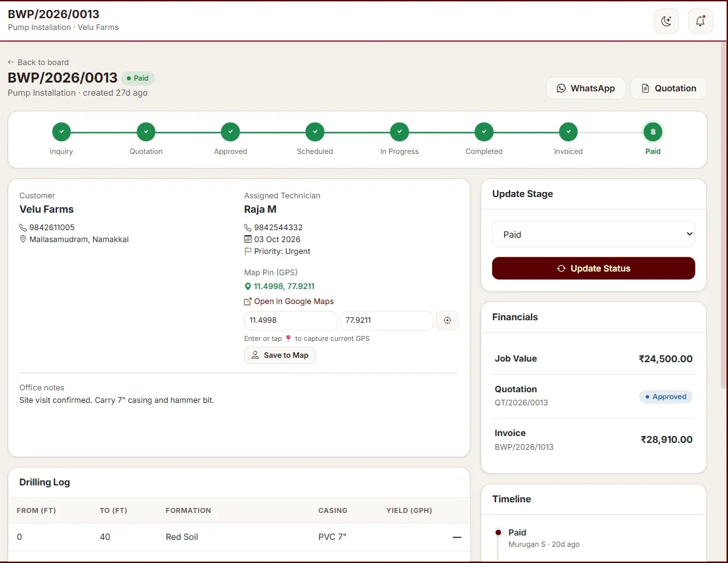Click office notes text about casing

[x=116, y=400]
